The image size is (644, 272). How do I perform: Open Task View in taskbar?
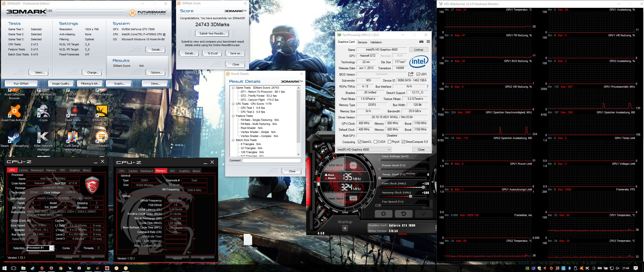[14, 268]
